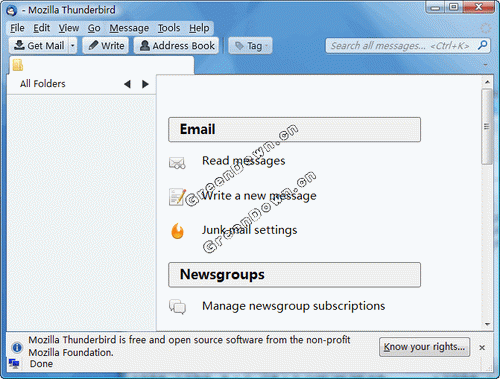Click the Junk mail flame icon
The width and height of the screenshot is (500, 379).
[x=177, y=231]
